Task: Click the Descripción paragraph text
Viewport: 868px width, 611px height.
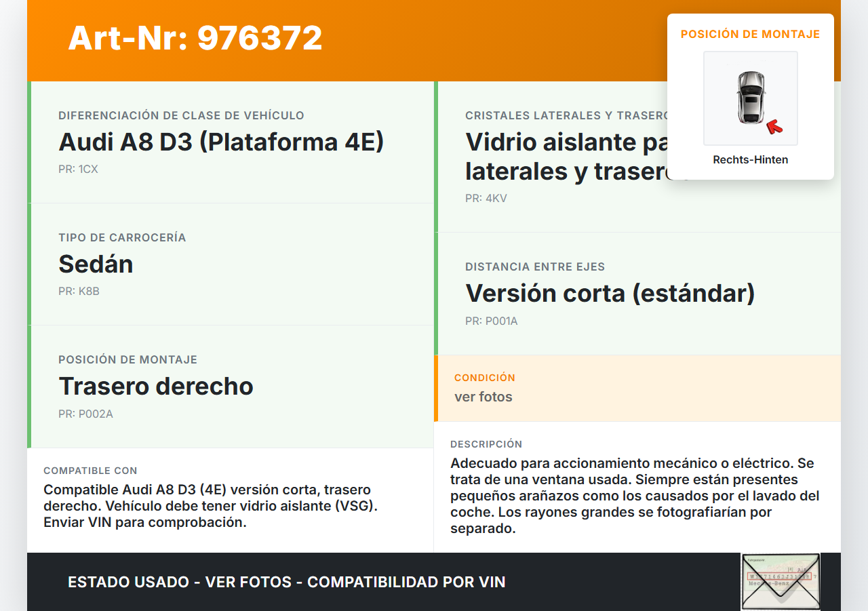Action: pos(634,496)
